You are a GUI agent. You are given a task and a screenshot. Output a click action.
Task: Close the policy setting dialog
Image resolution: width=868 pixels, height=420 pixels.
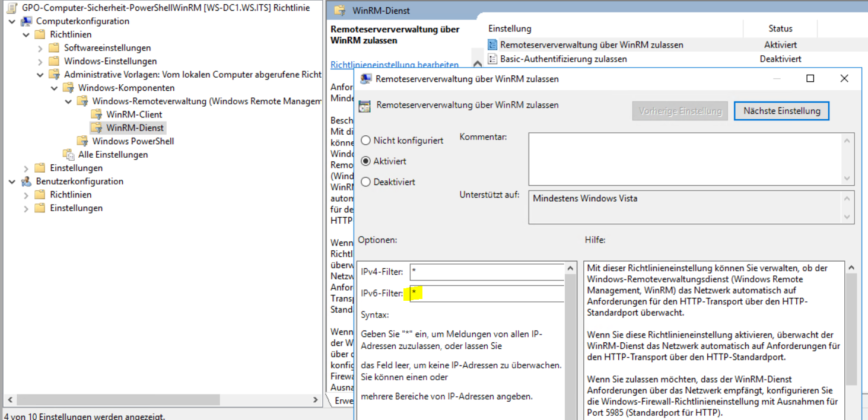844,78
